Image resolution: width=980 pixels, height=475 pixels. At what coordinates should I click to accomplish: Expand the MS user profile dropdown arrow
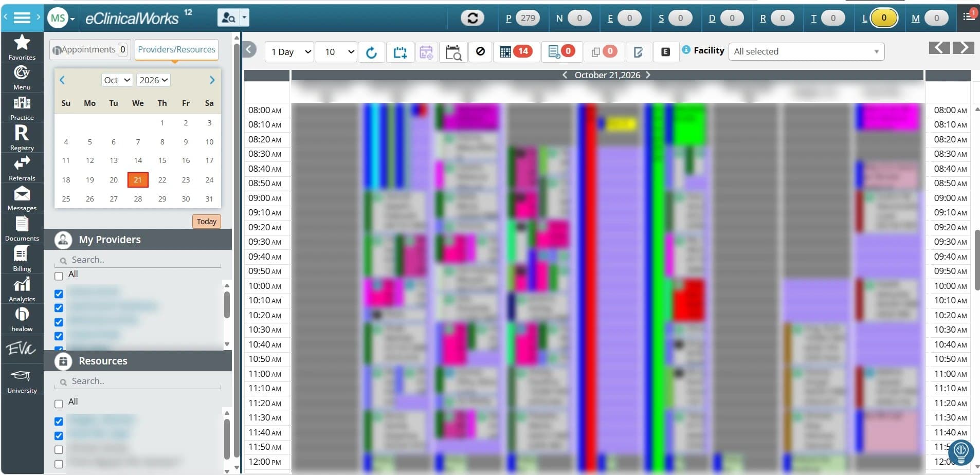tap(73, 19)
